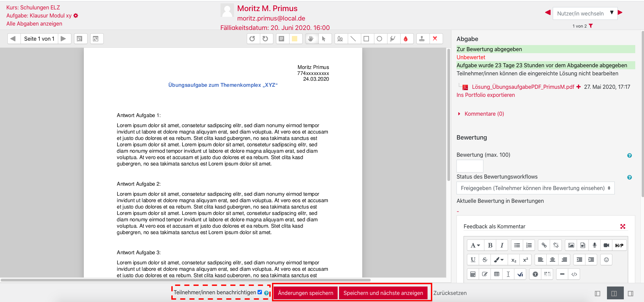The width and height of the screenshot is (644, 302).
Task: Open the Bewertungsworkflow status dropdown
Action: point(535,188)
